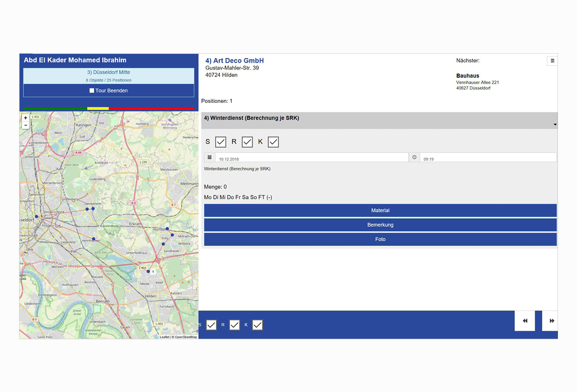577x392 pixels.
Task: Click the time field showing 09:19
Action: [x=488, y=157]
